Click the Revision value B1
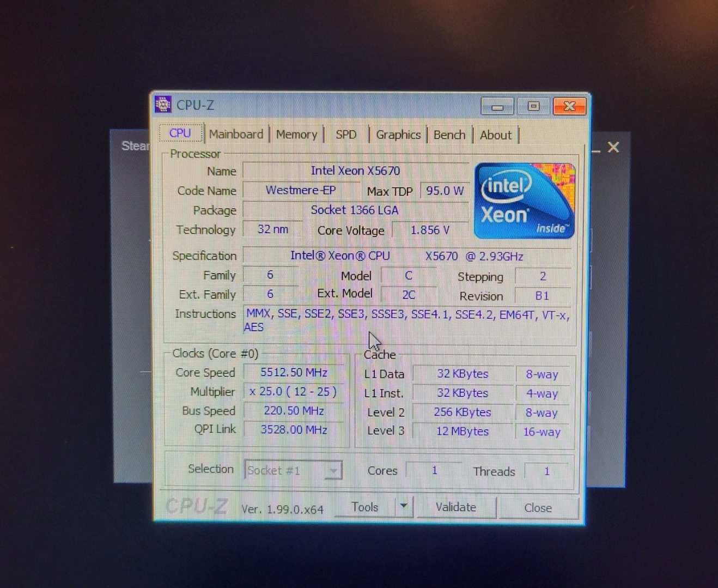Image resolution: width=718 pixels, height=588 pixels. pyautogui.click(x=543, y=296)
